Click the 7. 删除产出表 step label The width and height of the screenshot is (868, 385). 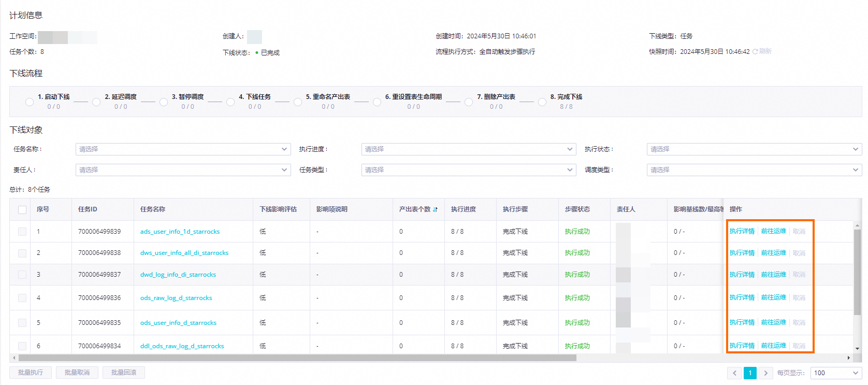[496, 97]
